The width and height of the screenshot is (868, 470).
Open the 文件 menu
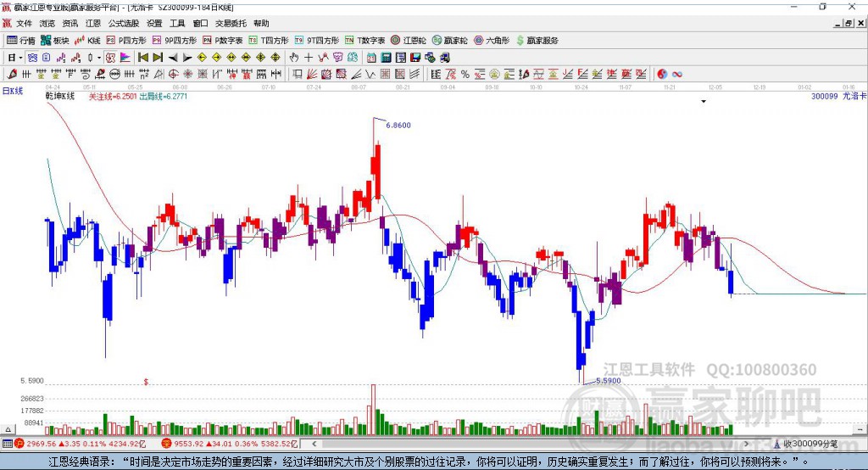tap(25, 23)
